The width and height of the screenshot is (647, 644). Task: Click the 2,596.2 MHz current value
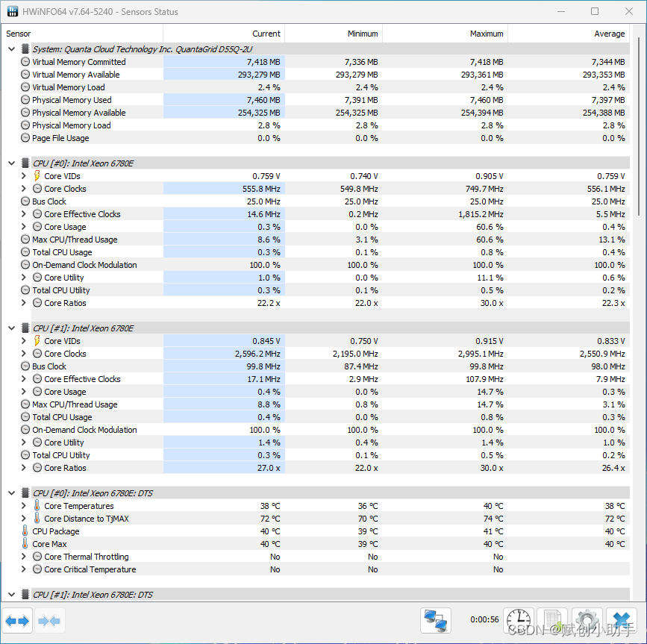[x=257, y=354]
